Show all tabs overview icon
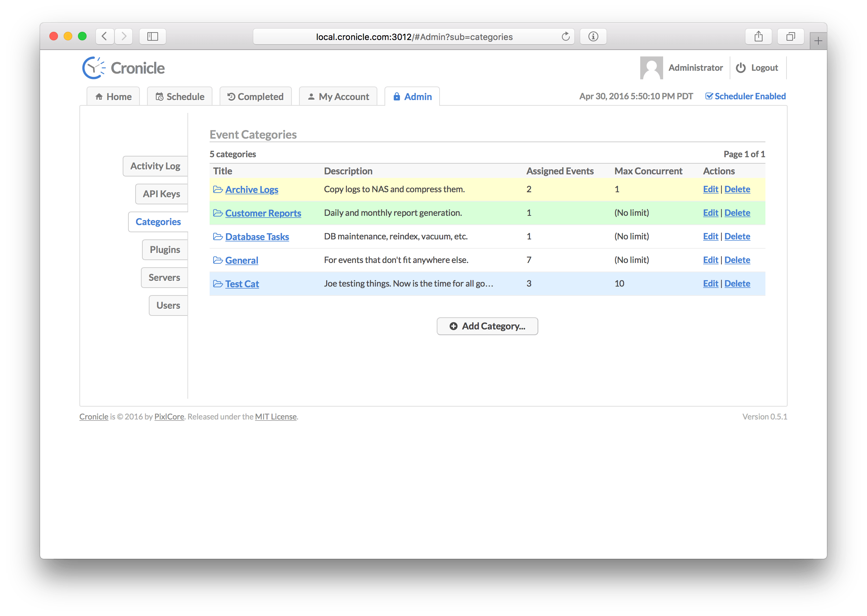Image resolution: width=867 pixels, height=616 pixels. point(790,37)
